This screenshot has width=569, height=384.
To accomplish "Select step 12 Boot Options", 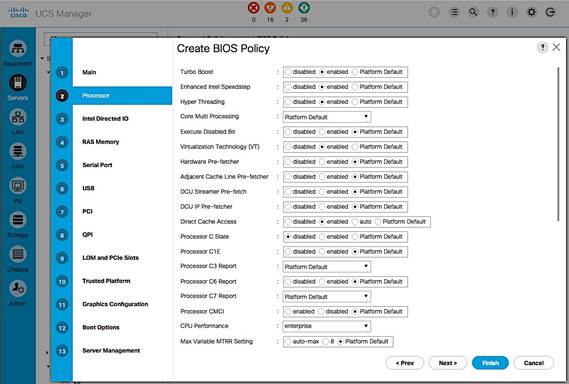I will click(x=101, y=327).
